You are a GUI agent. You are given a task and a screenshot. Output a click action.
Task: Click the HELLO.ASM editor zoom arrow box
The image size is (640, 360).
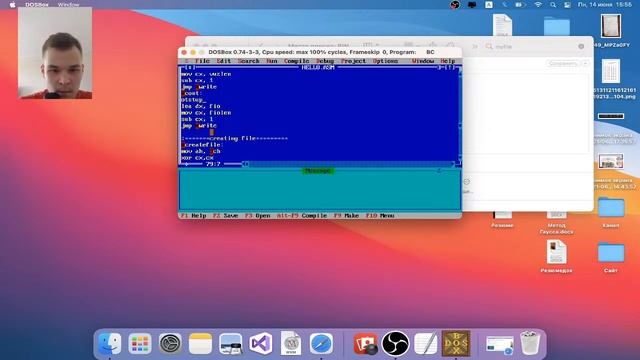(449, 67)
